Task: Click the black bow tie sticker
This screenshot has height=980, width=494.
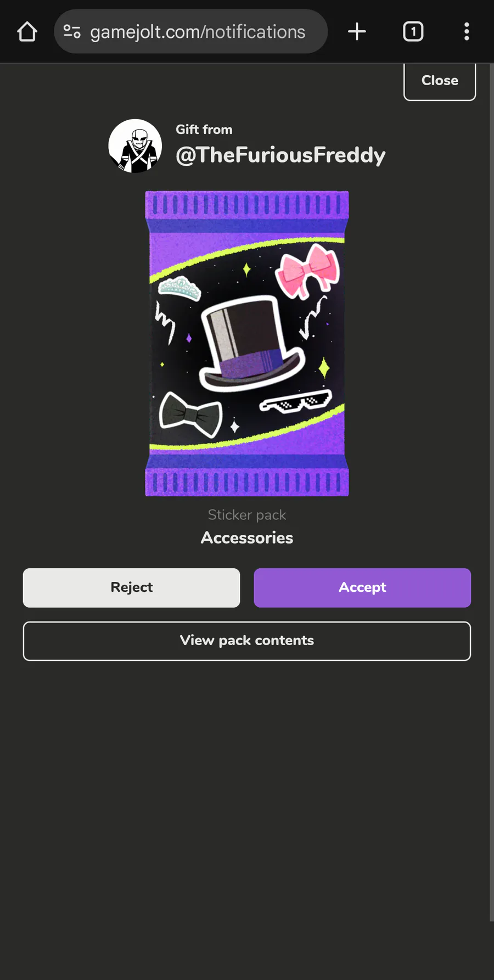Action: [x=190, y=415]
